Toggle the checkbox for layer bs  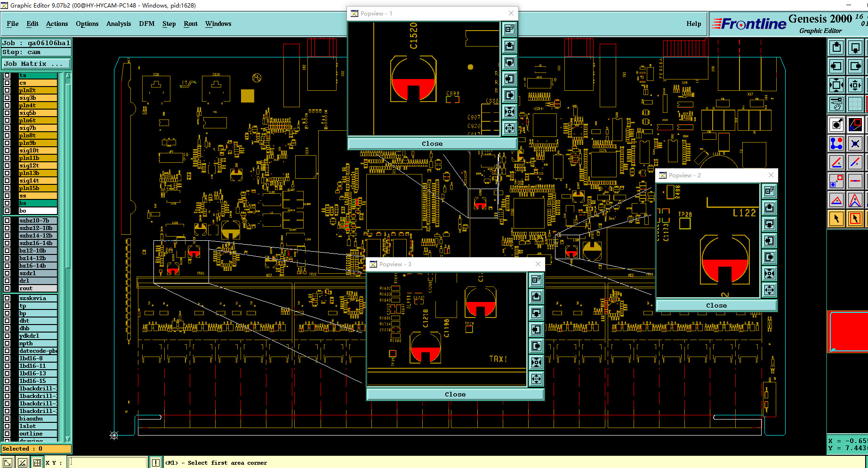[x=7, y=203]
